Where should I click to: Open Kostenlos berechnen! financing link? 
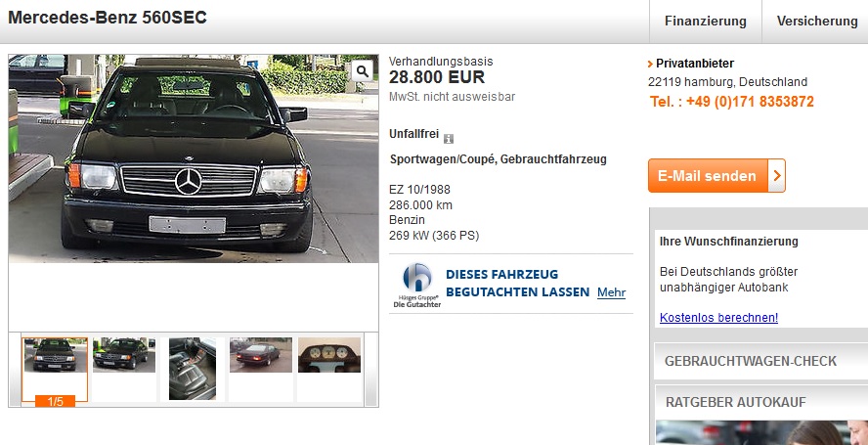718,318
